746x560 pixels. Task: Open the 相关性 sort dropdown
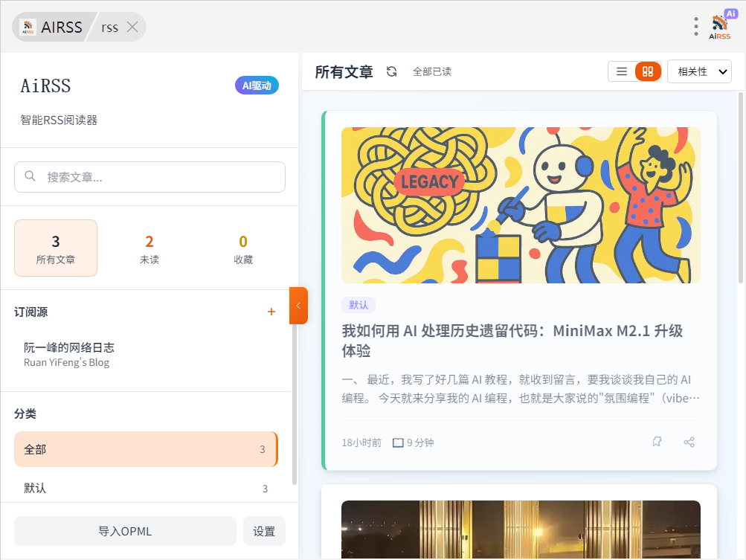click(699, 71)
